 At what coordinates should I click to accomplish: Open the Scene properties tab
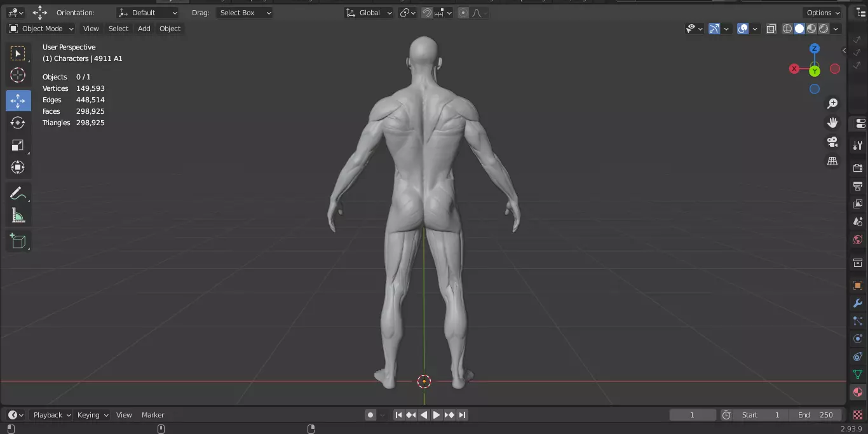[x=858, y=222]
